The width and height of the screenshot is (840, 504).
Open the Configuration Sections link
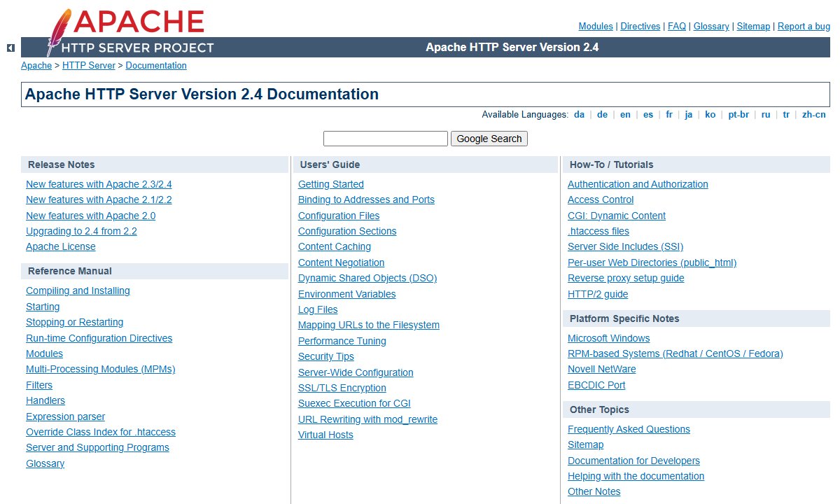click(347, 232)
